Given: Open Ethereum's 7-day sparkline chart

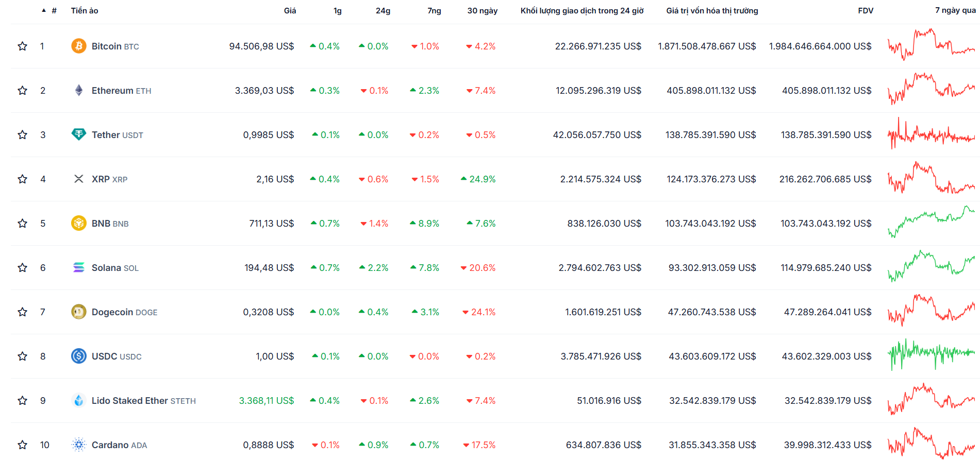Looking at the screenshot, I should pos(931,89).
